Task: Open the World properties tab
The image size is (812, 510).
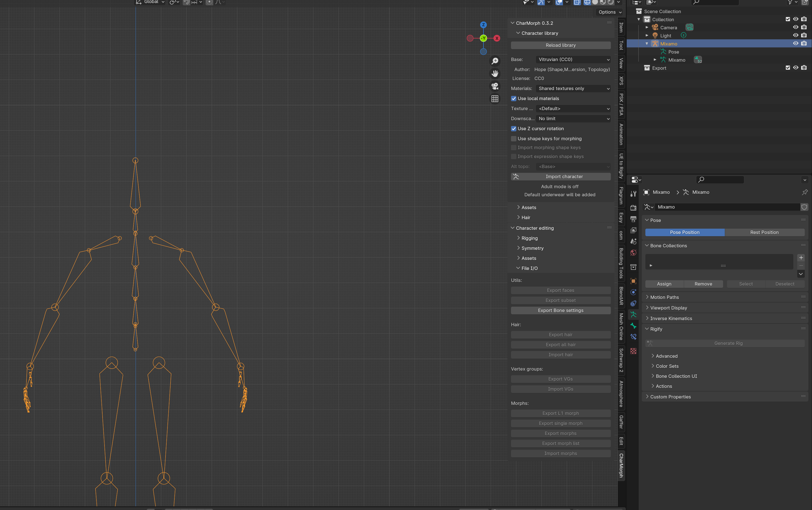Action: (x=633, y=253)
